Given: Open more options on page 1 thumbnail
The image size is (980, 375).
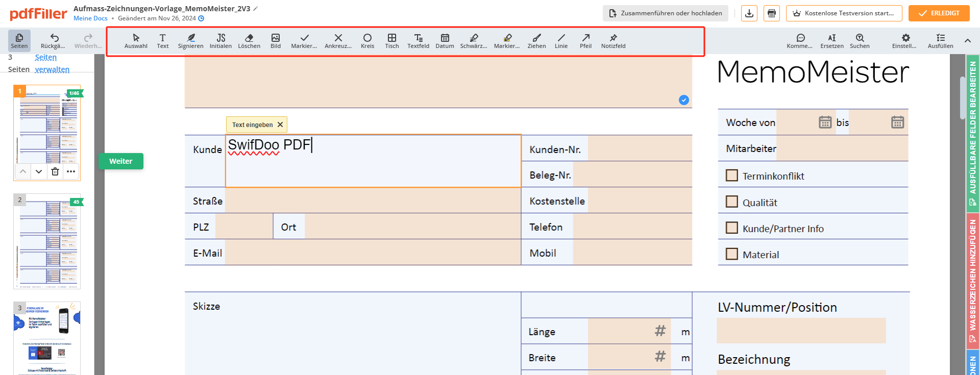Looking at the screenshot, I should (x=71, y=171).
